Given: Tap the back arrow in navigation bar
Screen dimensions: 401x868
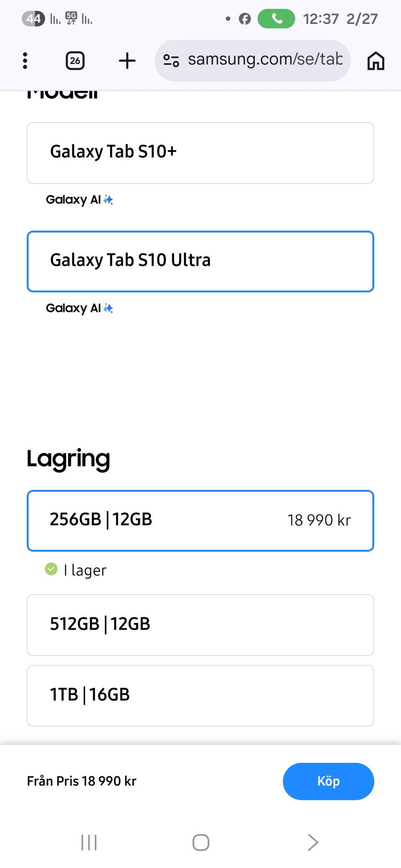Looking at the screenshot, I should [313, 842].
